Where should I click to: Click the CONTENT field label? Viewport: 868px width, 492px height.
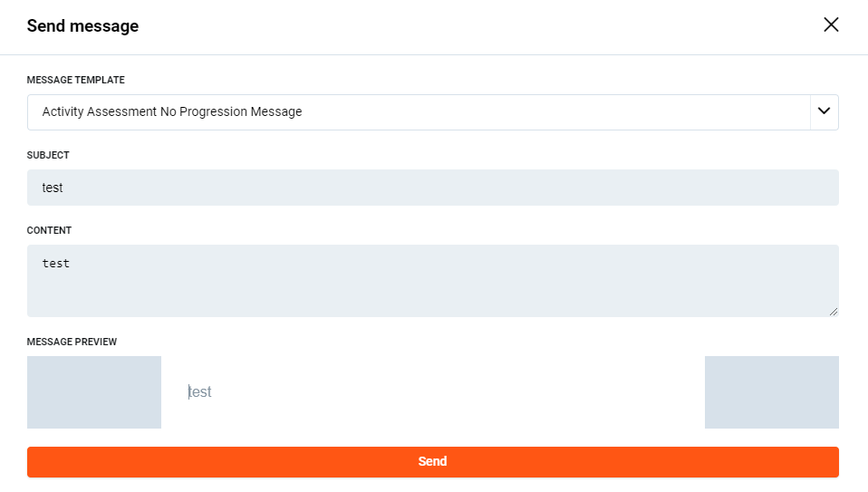pos(49,230)
